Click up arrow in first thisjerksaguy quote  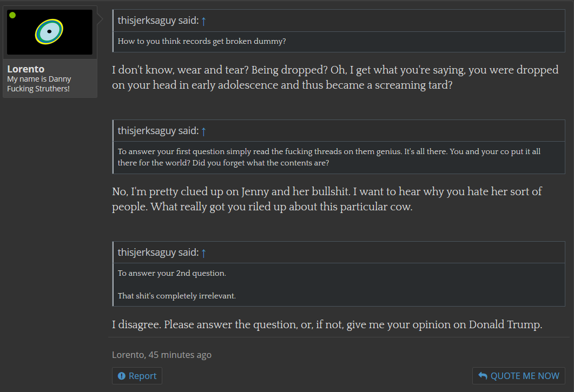[x=203, y=21]
